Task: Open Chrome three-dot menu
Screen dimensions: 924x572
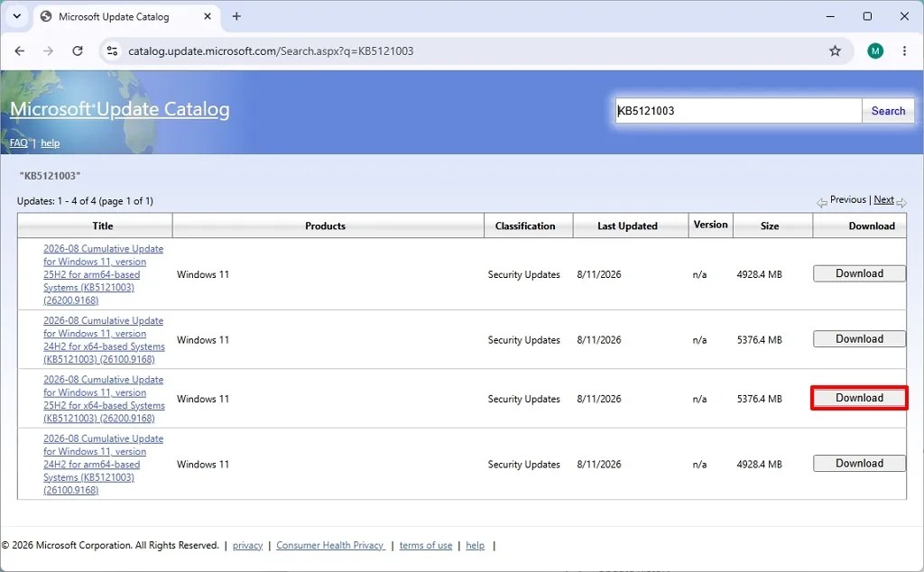Action: (904, 51)
